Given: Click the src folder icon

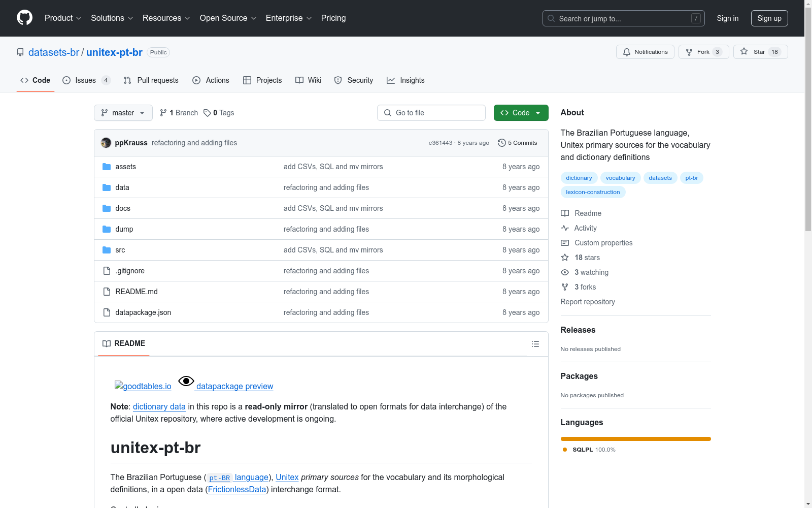Looking at the screenshot, I should [107, 250].
